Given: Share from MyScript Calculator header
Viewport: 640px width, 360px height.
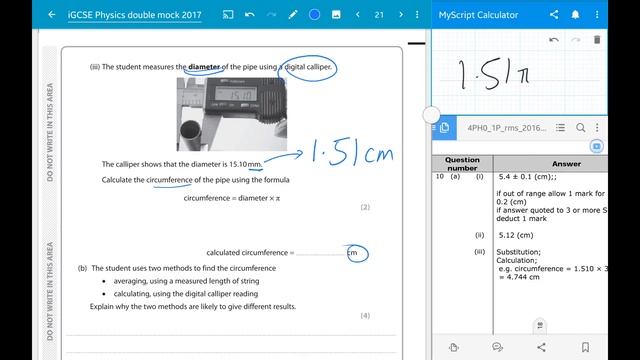Looking at the screenshot, I should tap(554, 15).
